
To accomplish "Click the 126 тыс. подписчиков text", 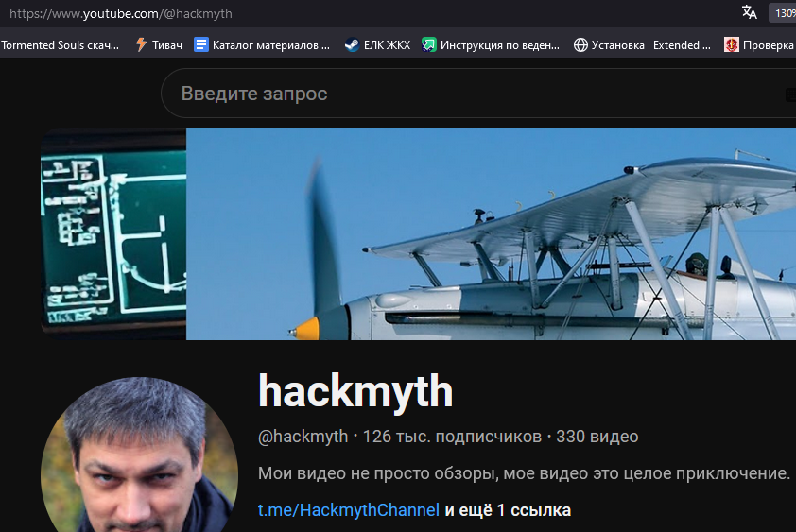I will point(452,437).
